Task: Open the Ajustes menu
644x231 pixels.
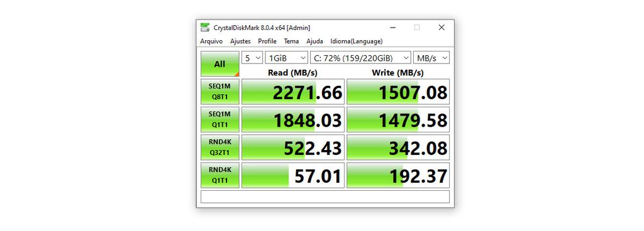Action: (x=240, y=41)
